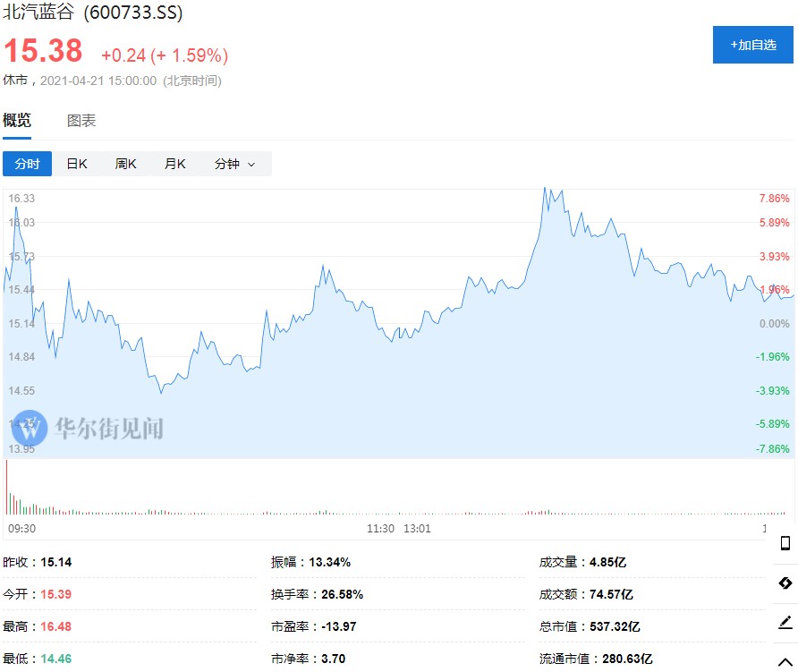Click the 今开 15.39 value
Viewport: 798px width, 672px height.
[x=56, y=594]
